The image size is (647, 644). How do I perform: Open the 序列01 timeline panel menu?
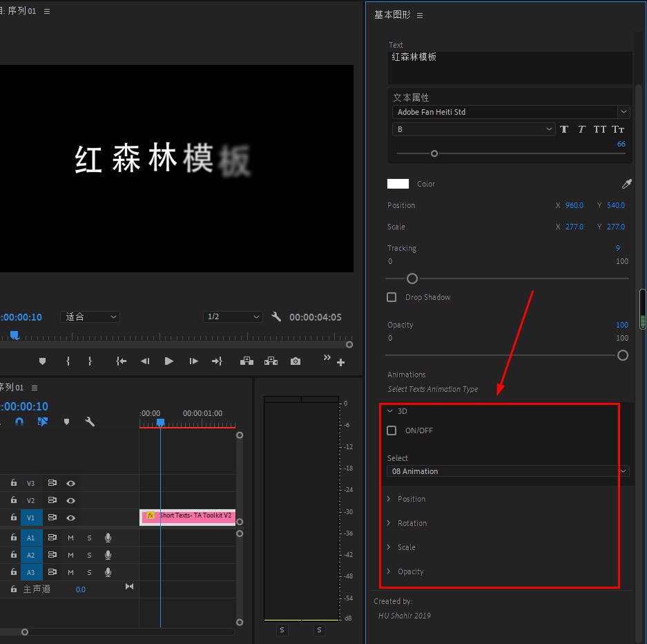pos(35,388)
